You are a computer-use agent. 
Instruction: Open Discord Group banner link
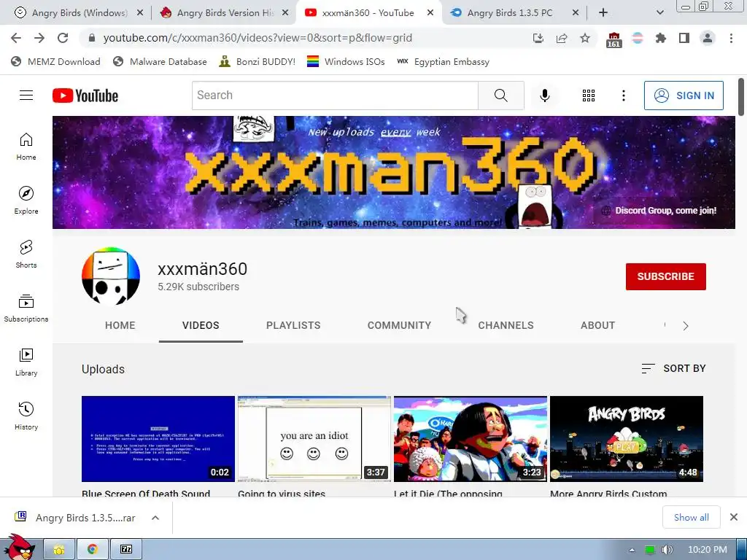pyautogui.click(x=659, y=211)
